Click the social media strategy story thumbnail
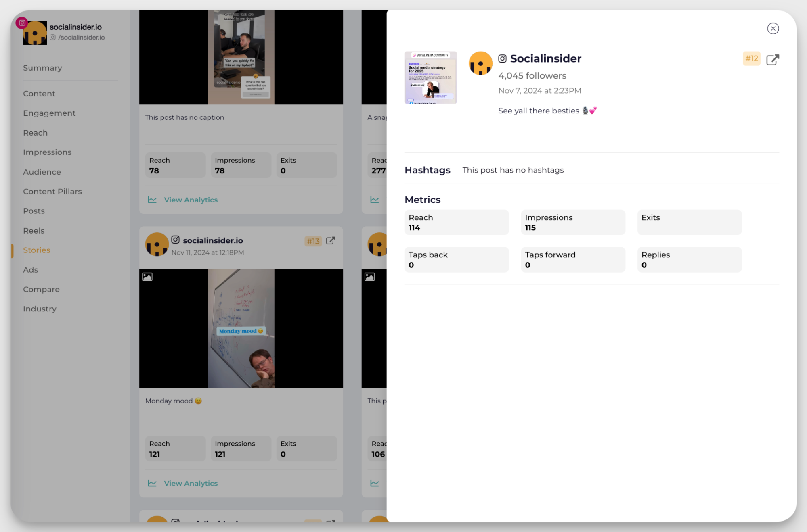Screen dimensions: 807x532 431,77
